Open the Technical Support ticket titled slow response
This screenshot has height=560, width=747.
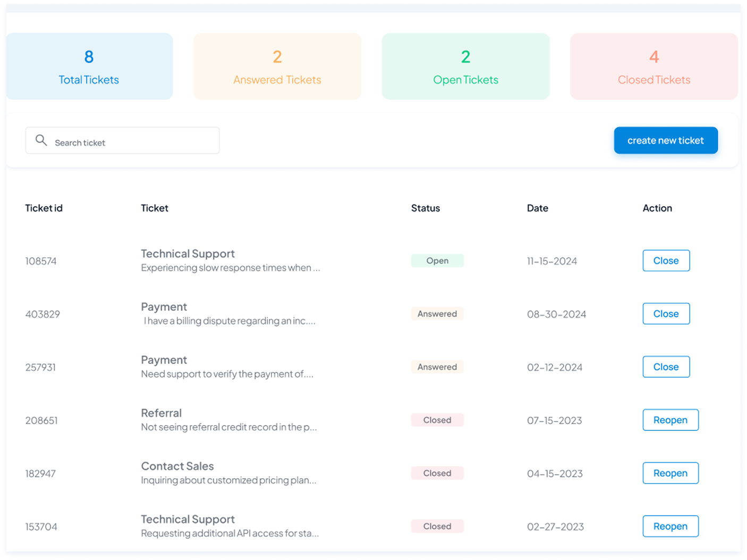click(x=188, y=254)
